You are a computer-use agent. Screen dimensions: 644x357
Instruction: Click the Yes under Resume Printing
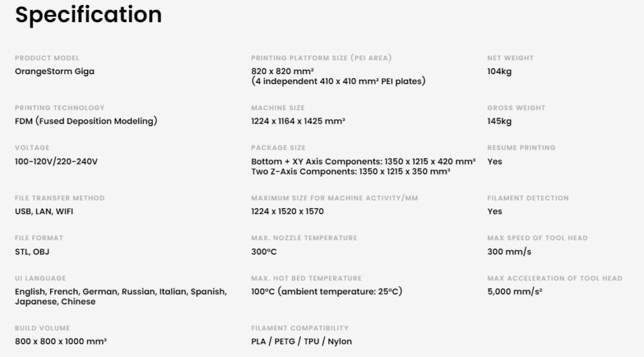[x=494, y=162]
